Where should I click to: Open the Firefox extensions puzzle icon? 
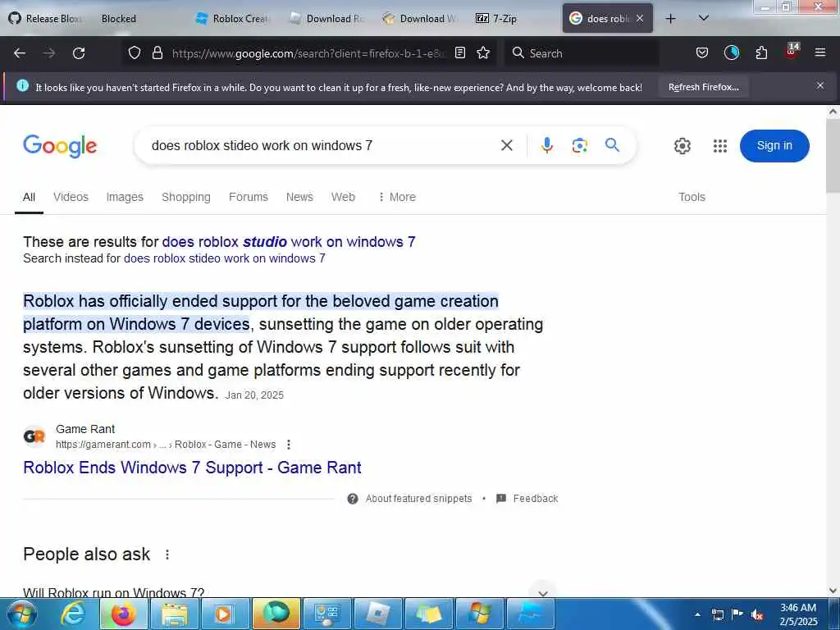pyautogui.click(x=761, y=52)
